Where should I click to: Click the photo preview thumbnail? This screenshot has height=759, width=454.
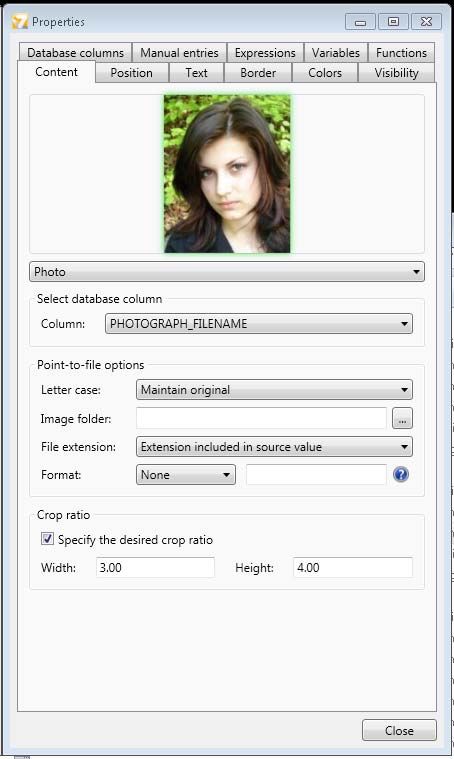(227, 174)
